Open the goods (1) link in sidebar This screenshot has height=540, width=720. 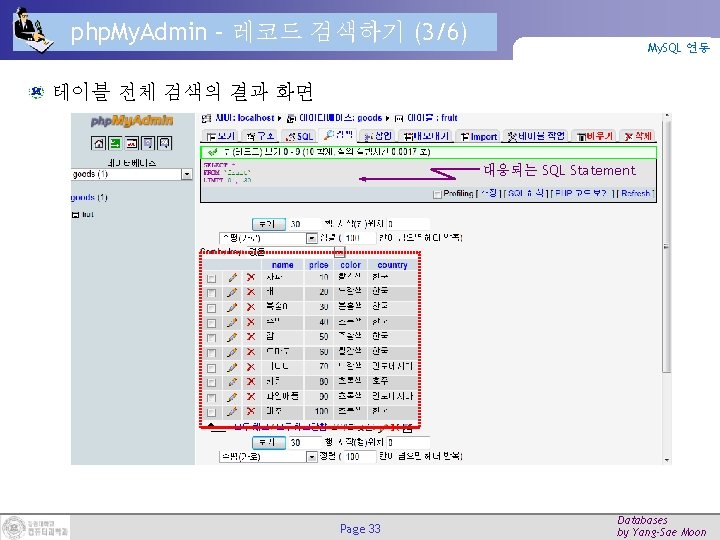(x=89, y=197)
